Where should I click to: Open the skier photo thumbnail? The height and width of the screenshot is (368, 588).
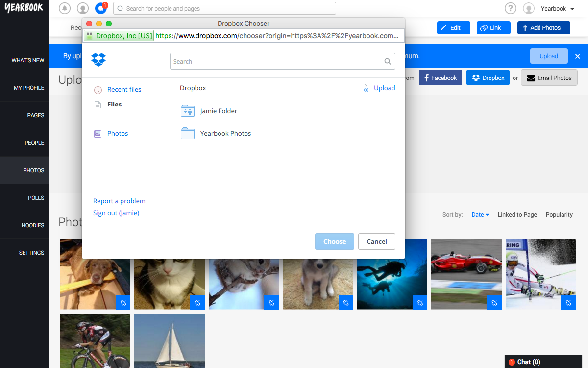[x=540, y=274]
